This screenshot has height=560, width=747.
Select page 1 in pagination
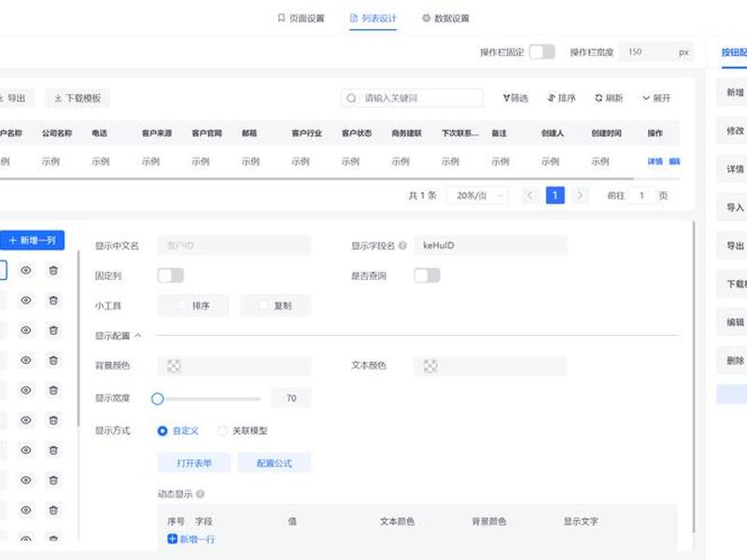[555, 195]
